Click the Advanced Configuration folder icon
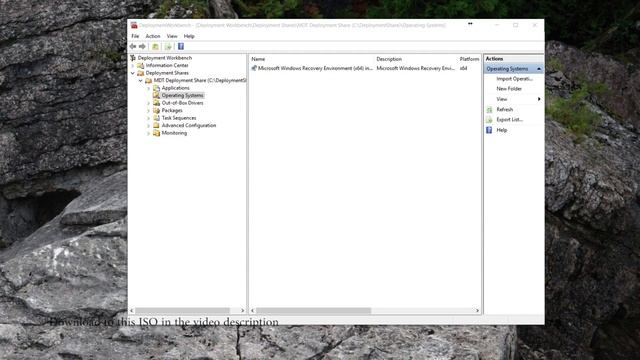The height and width of the screenshot is (360, 640). click(x=156, y=125)
